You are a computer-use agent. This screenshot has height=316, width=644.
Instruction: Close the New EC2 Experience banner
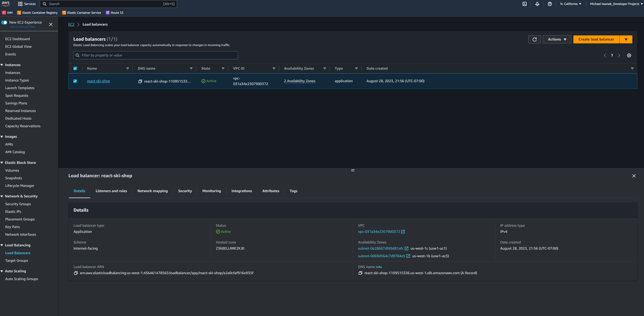(51, 24)
